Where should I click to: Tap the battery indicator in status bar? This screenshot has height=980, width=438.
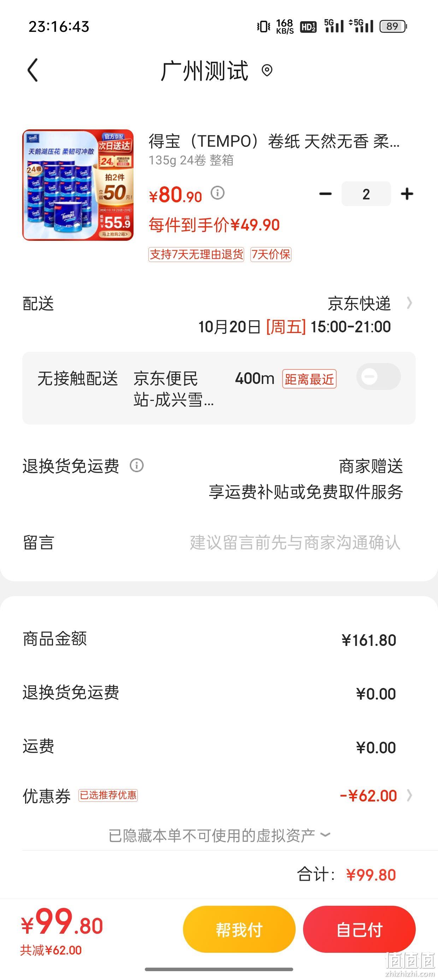coord(393,26)
